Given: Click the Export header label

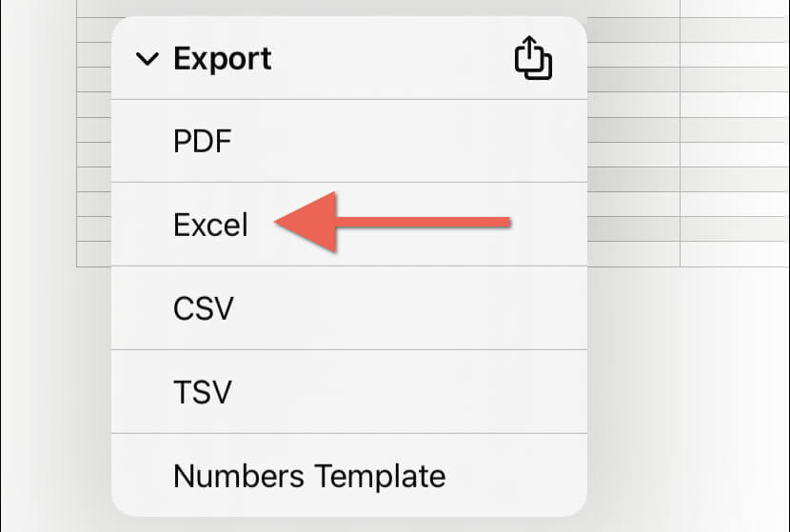Looking at the screenshot, I should pos(223,58).
